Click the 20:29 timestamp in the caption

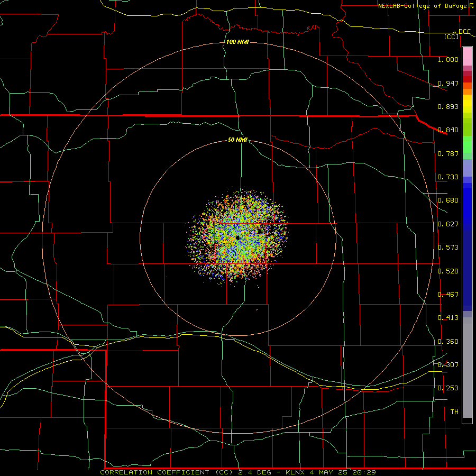pos(364,472)
